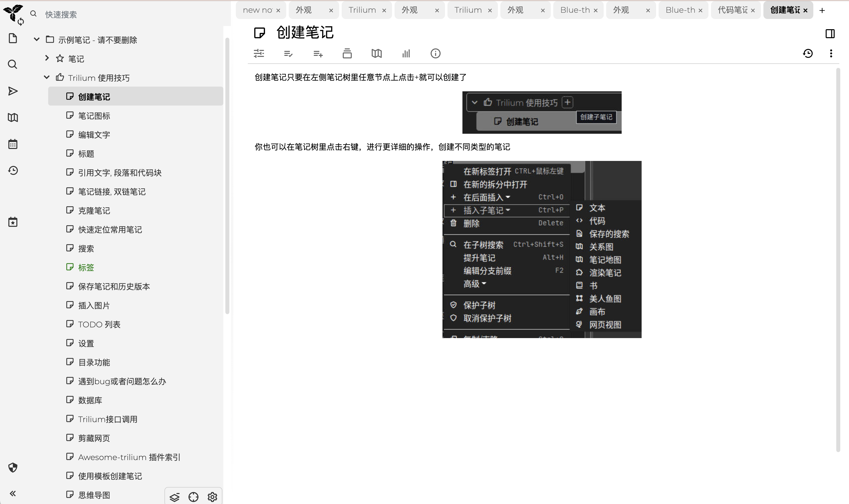Viewport: 849px width, 504px height.
Task: Toggle the right pane visibility
Action: (x=830, y=34)
